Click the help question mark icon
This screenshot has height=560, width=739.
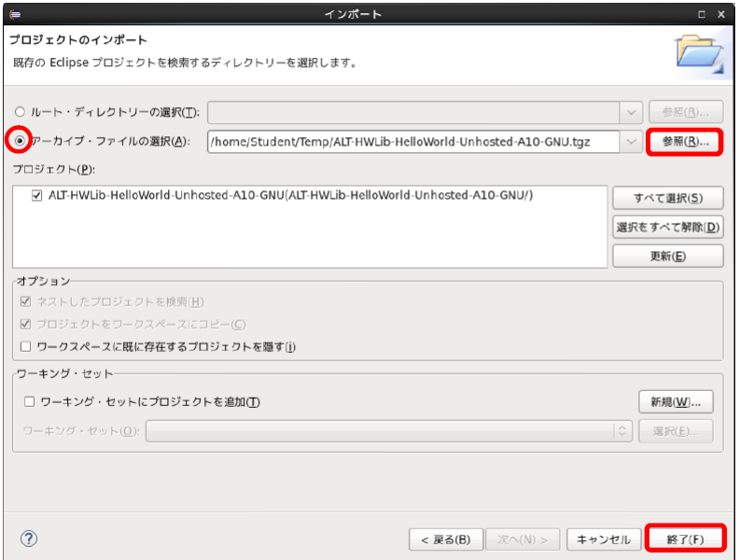(x=29, y=539)
